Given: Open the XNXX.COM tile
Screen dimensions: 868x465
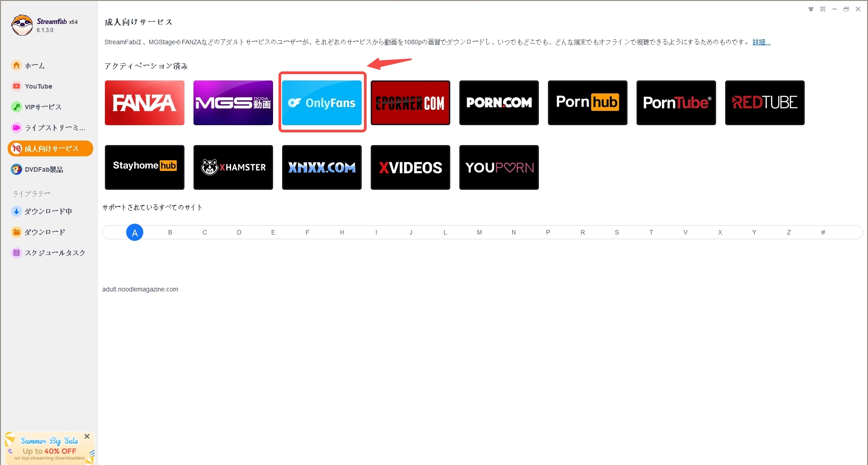Looking at the screenshot, I should [x=322, y=167].
